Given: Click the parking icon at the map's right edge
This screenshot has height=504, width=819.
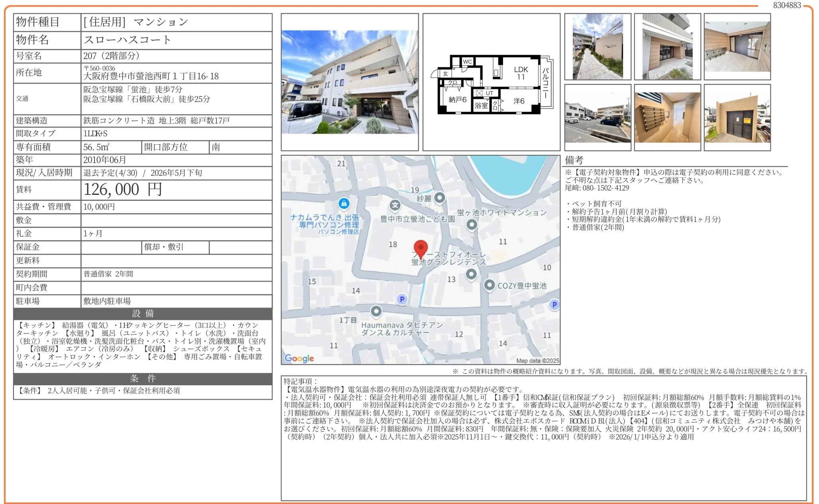Looking at the screenshot, I should coord(553,305).
